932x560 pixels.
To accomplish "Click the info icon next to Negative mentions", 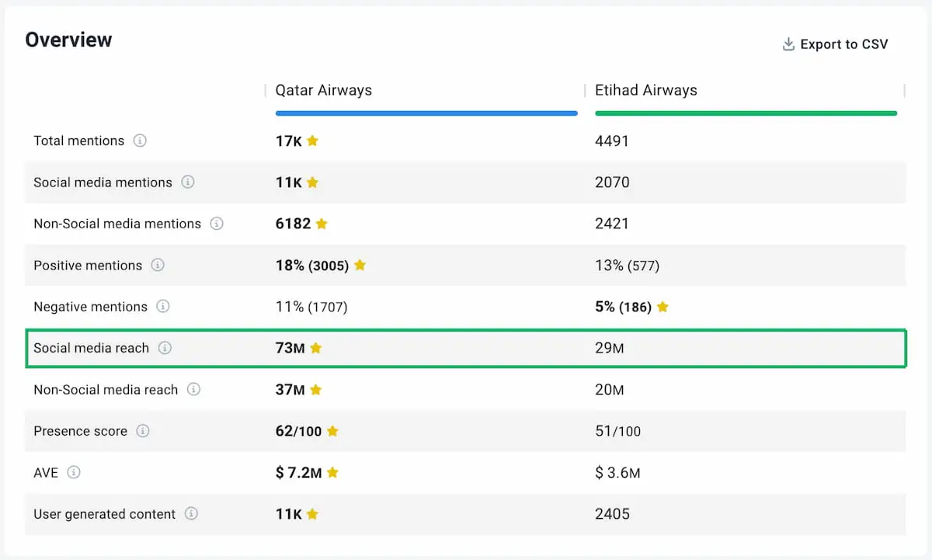I will pyautogui.click(x=163, y=307).
